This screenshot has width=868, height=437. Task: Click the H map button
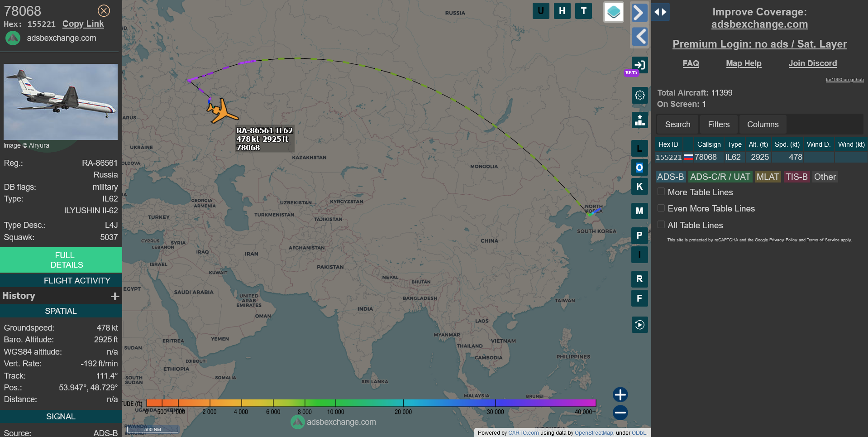point(562,11)
